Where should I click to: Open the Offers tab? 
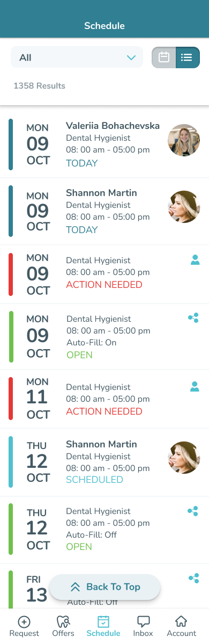coord(63,626)
